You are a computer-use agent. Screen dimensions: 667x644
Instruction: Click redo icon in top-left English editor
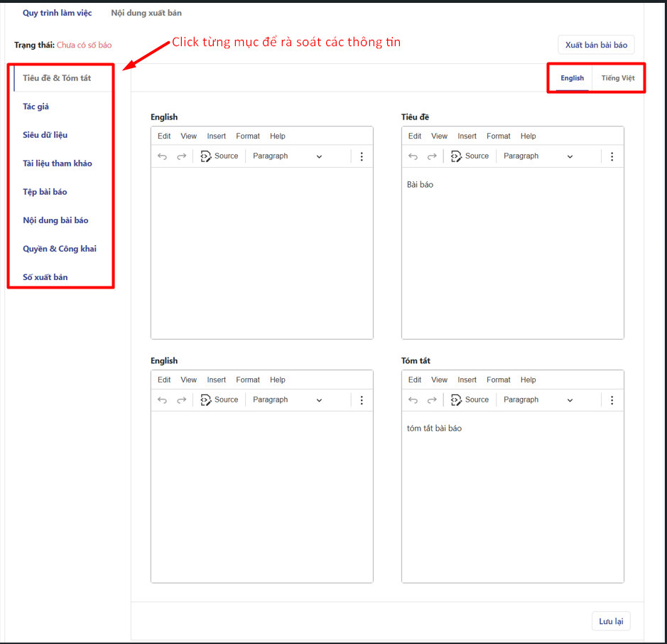coord(181,156)
